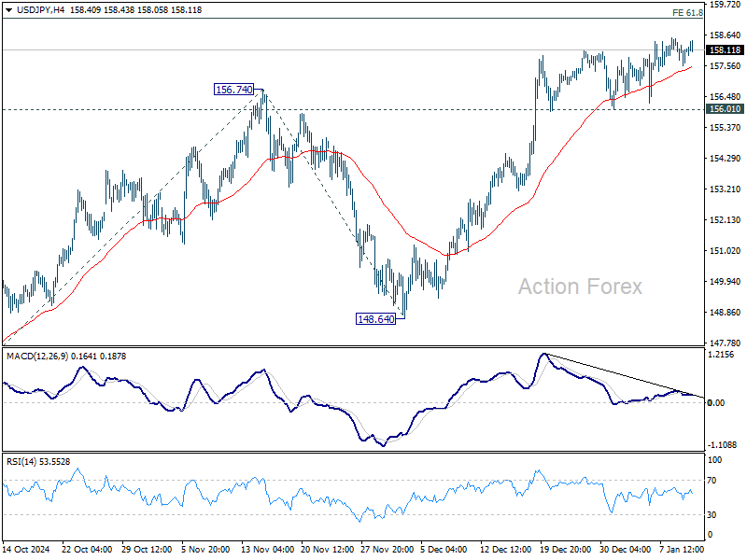Click the MACD(12,26,9) indicator label
The width and height of the screenshot is (747, 560).
coord(37,357)
